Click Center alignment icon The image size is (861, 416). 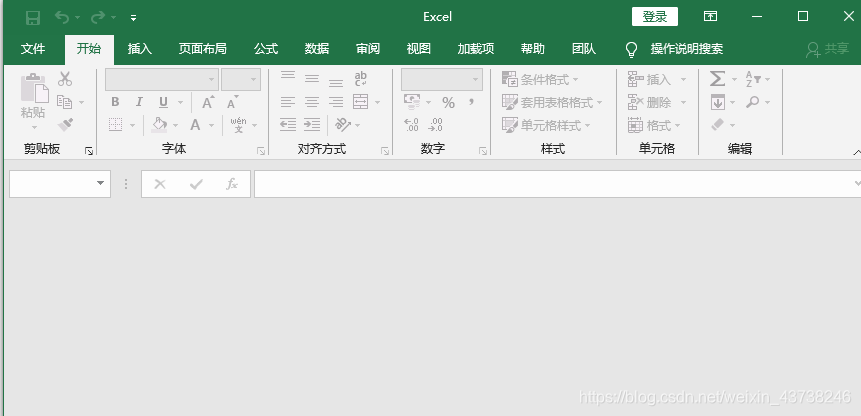tap(312, 102)
